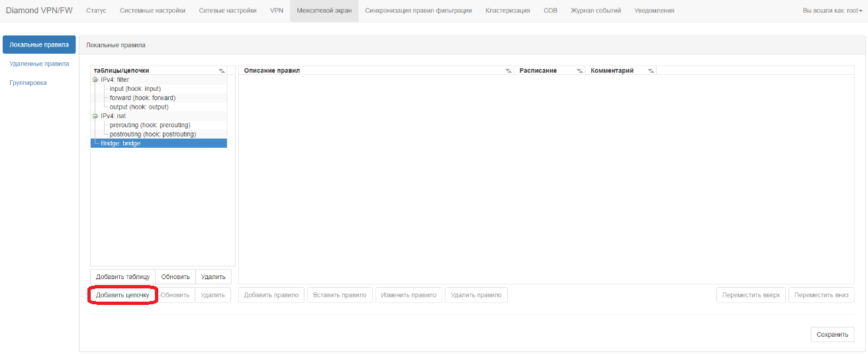Select the Bridge: bridge table

pos(121,143)
